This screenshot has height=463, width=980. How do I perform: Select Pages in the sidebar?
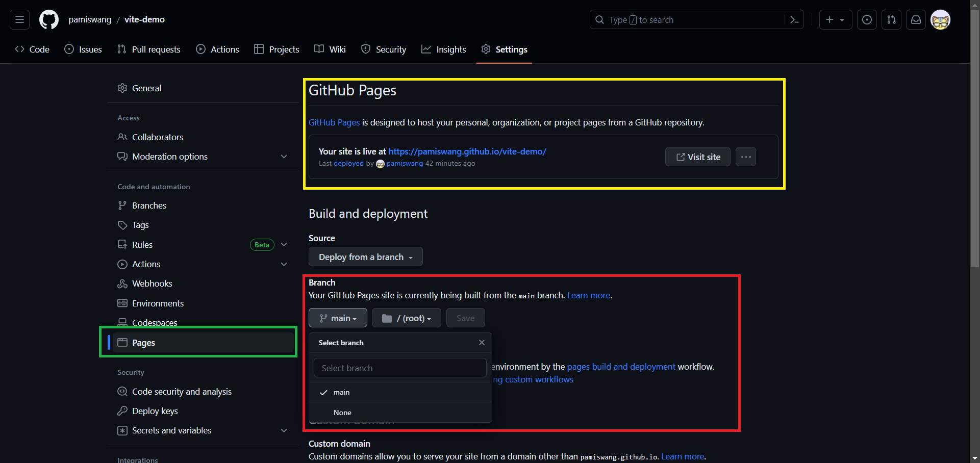(203, 343)
